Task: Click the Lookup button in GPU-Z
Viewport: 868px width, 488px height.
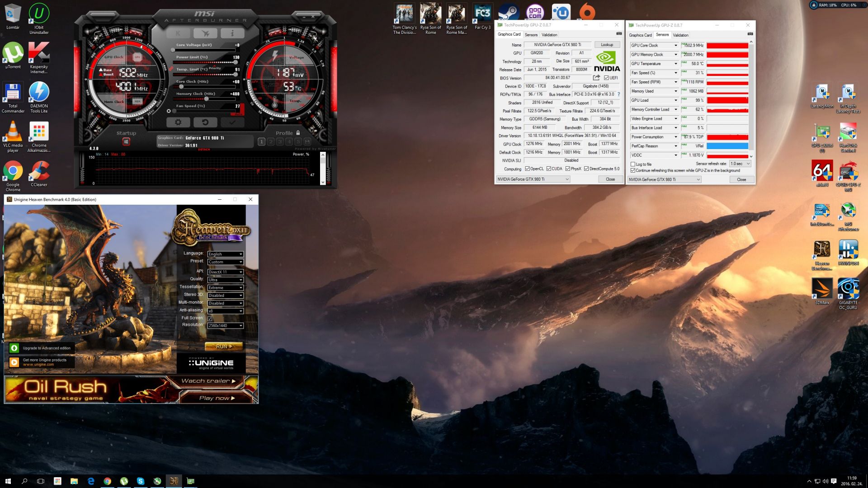Action: (x=607, y=45)
